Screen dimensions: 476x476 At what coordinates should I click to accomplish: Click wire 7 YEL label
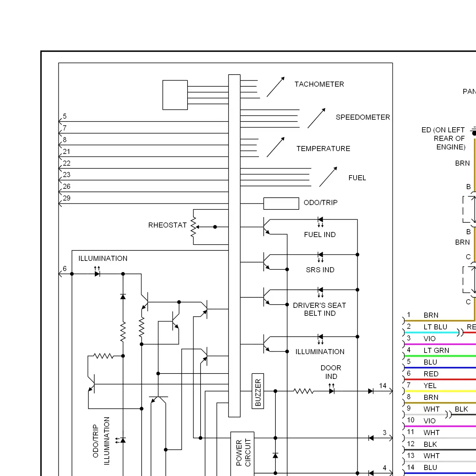(x=430, y=386)
